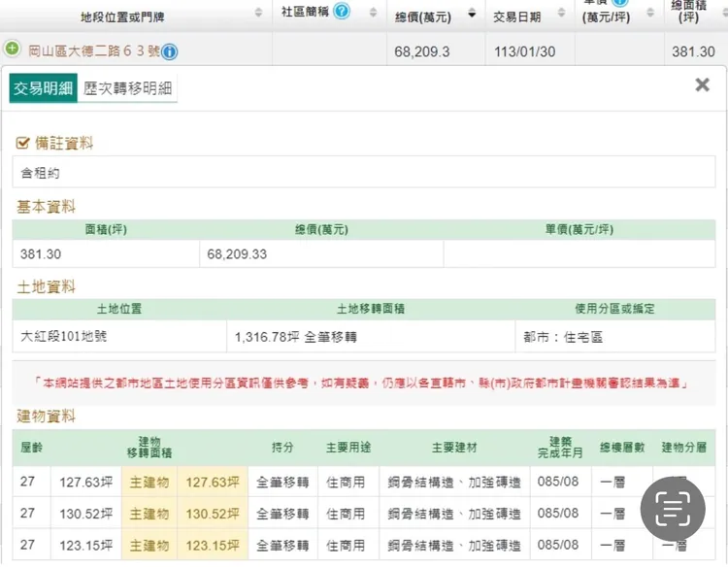Open address link 岡山區大德二路63號
The height and width of the screenshot is (567, 728).
click(x=94, y=51)
